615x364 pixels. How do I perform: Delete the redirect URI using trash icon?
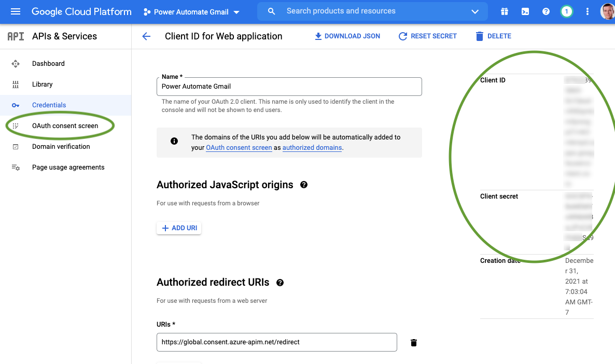413,342
